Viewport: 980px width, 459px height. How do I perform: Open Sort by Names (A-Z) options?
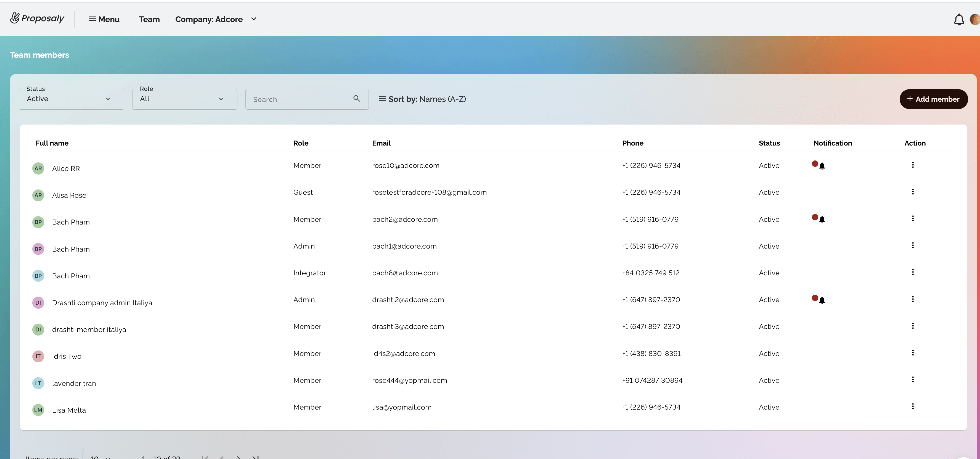point(422,99)
